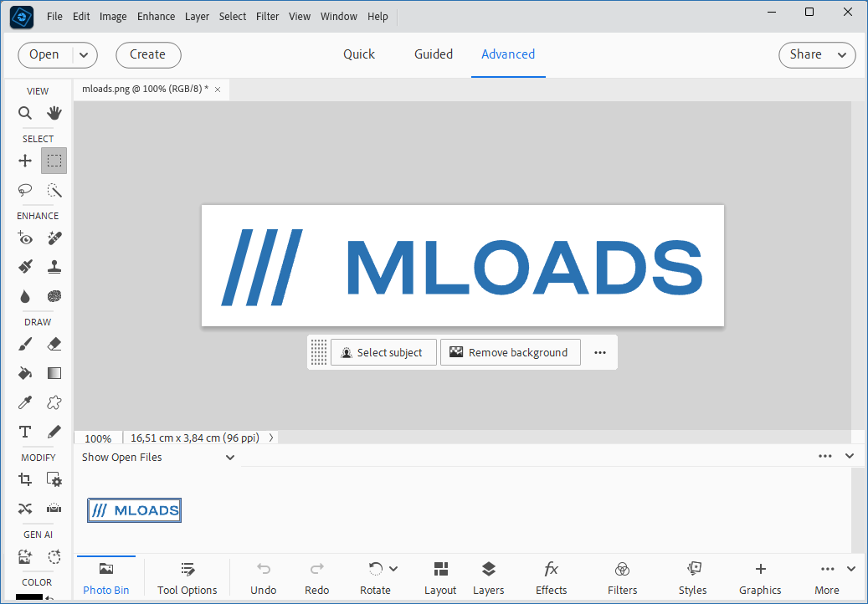This screenshot has width=868, height=604.
Task: Click the Remove background button
Action: [x=511, y=352]
